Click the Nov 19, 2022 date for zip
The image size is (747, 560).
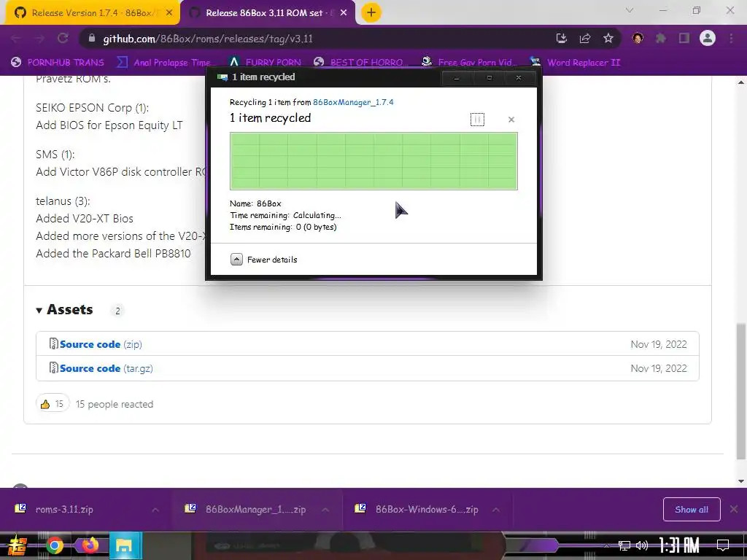(x=659, y=344)
